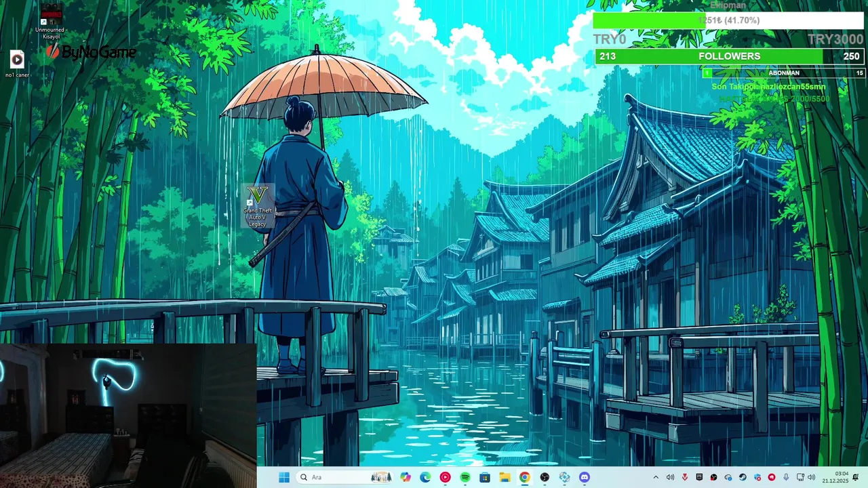Click the Ara search box
The image size is (868, 488).
click(345, 477)
